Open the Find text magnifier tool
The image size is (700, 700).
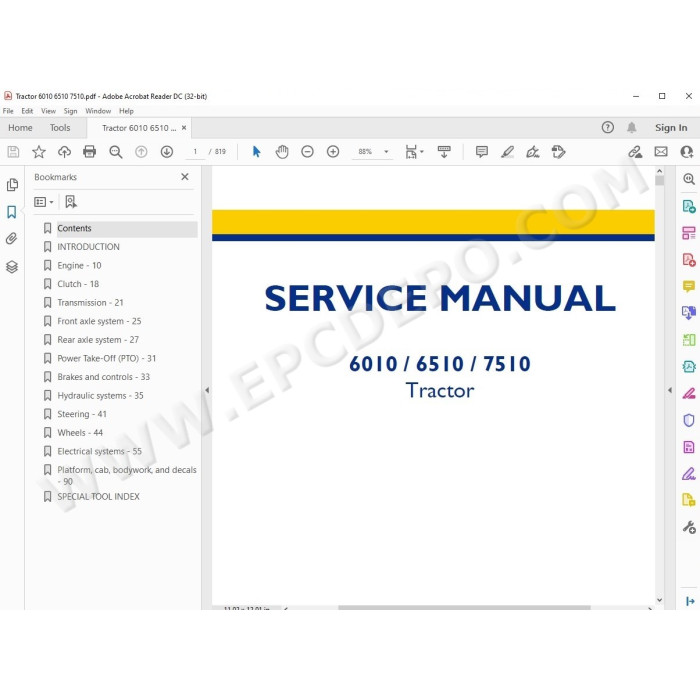coord(116,152)
